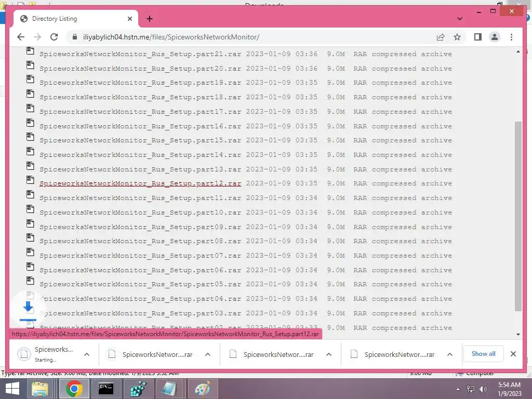Open the part13.rar file link
Viewport: 532px width, 399px height.
[x=140, y=169]
